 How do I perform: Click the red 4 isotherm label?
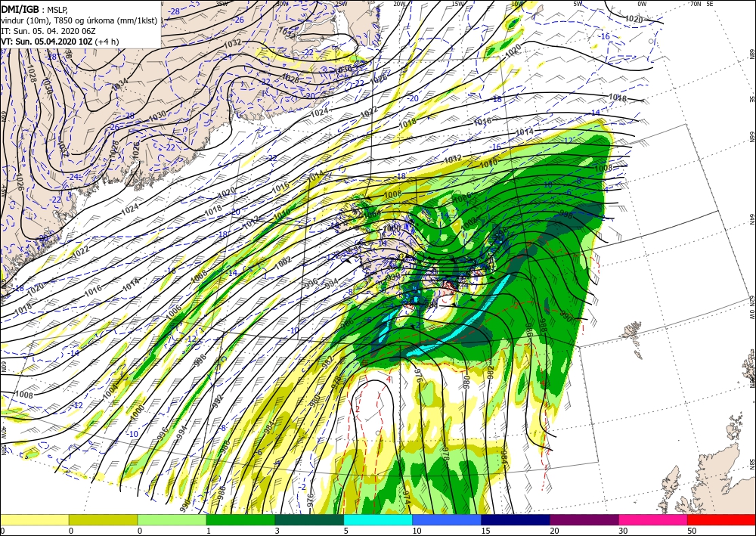pyautogui.click(x=389, y=379)
